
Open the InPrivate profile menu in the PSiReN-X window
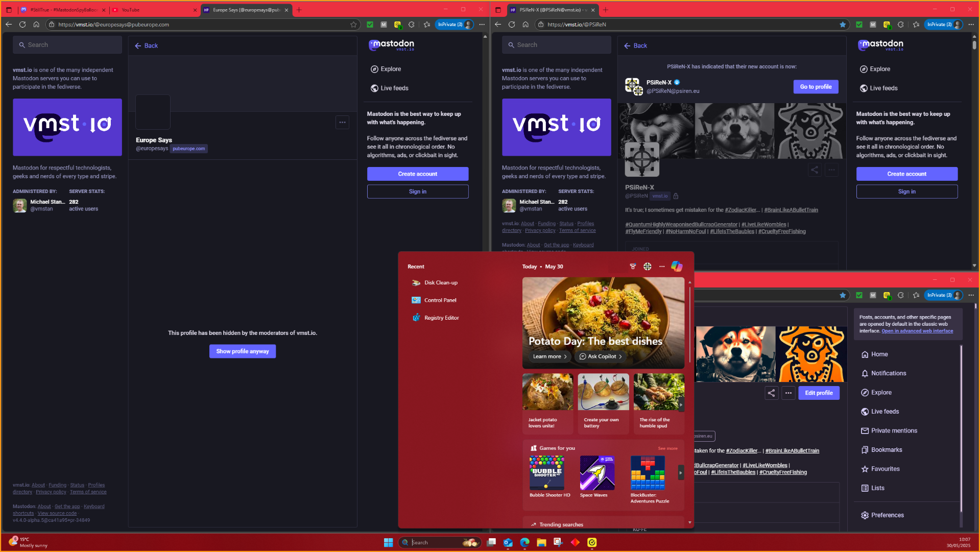tap(944, 25)
